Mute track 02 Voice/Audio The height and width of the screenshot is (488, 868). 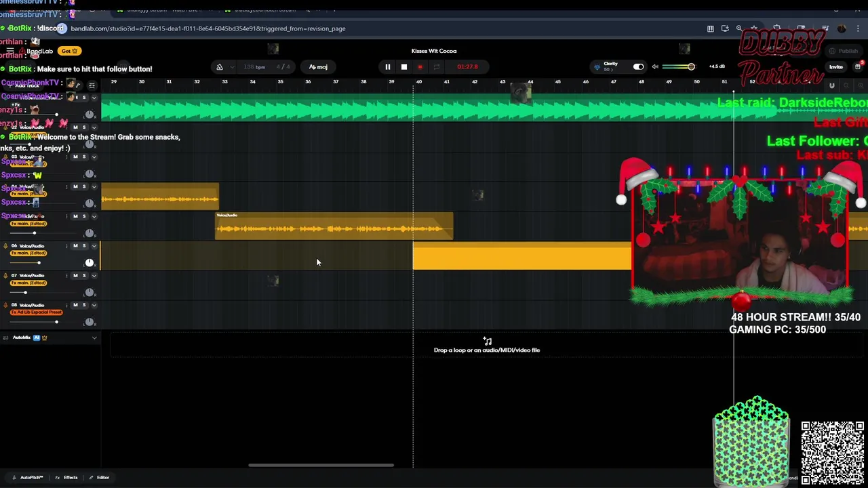(75, 127)
